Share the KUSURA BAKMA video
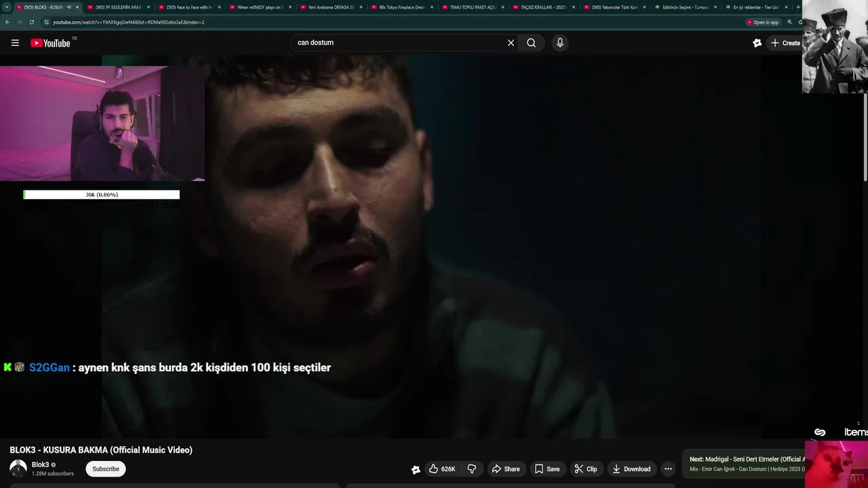868x488 pixels. 506,469
